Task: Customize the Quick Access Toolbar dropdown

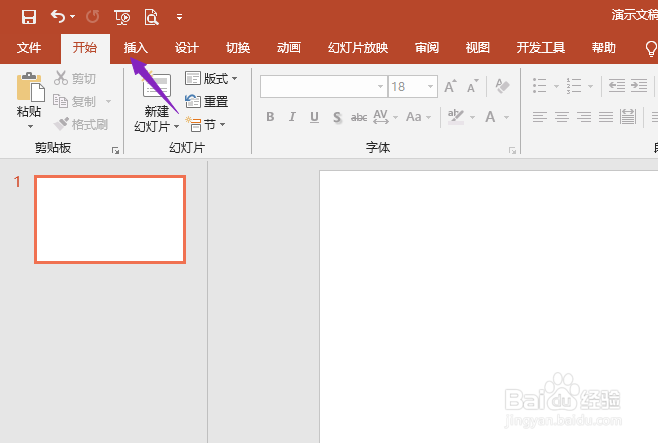Action: 179,17
